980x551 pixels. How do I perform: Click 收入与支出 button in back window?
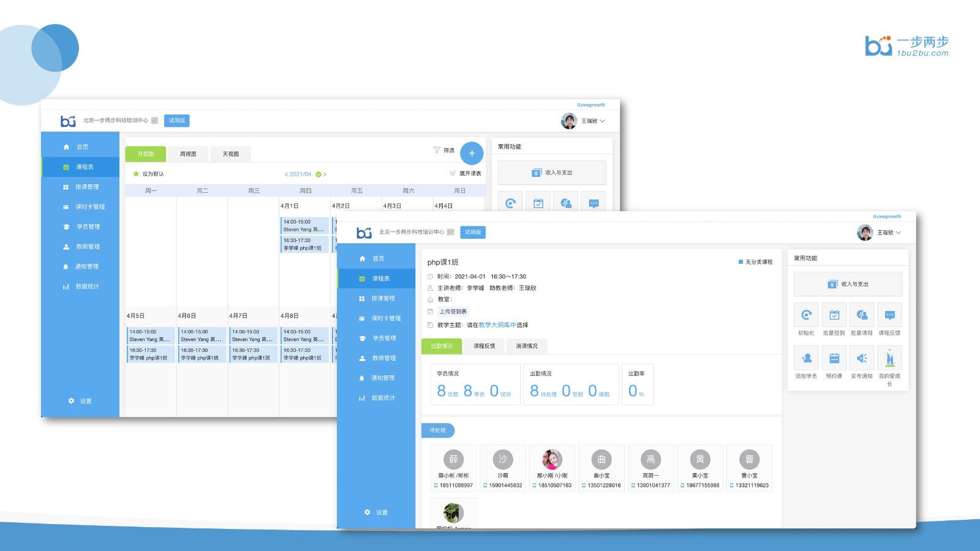[552, 173]
